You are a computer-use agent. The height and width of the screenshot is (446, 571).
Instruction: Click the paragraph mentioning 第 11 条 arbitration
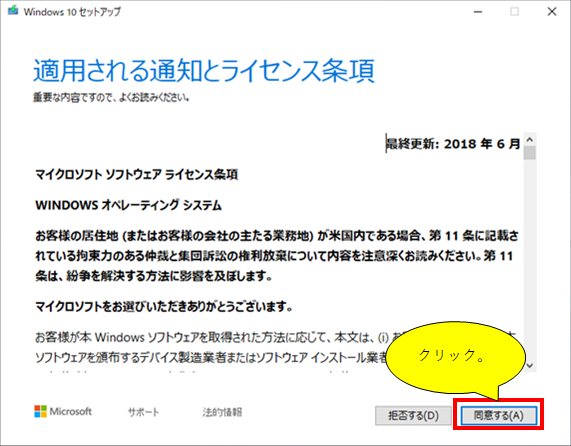pyautogui.click(x=277, y=256)
